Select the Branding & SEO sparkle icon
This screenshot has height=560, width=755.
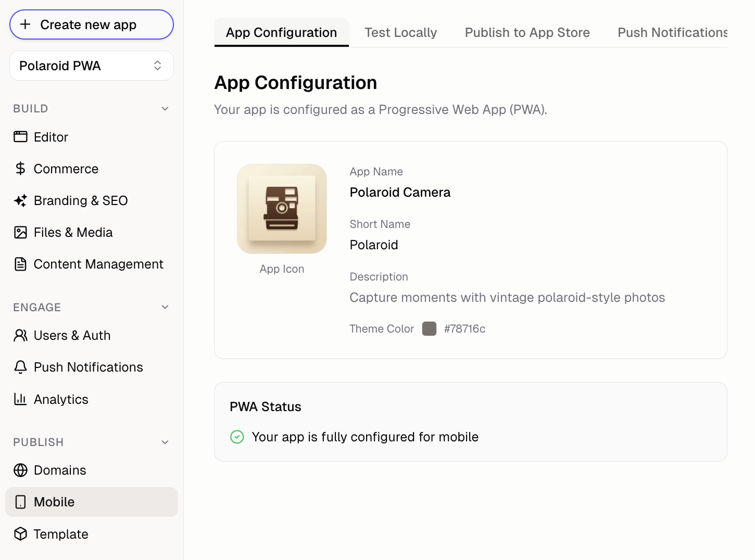[x=20, y=200]
